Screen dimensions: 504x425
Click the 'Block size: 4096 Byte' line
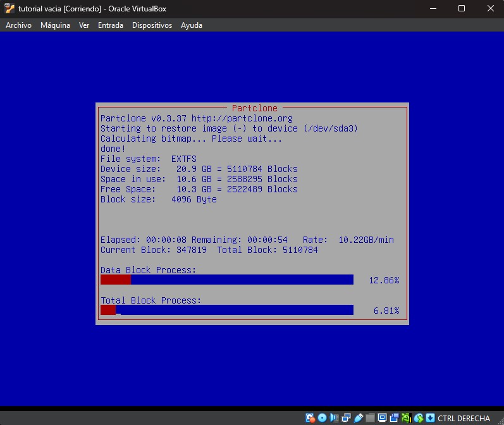159,199
